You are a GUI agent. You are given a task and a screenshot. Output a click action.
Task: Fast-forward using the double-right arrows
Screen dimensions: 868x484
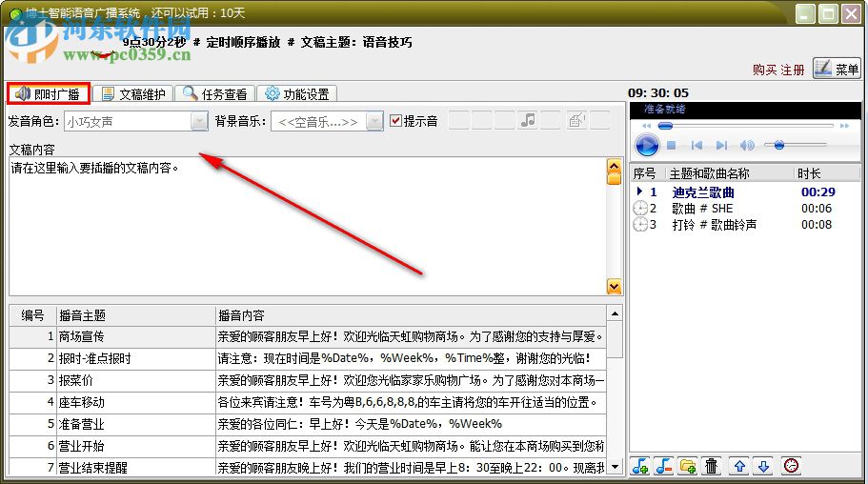[x=844, y=126]
